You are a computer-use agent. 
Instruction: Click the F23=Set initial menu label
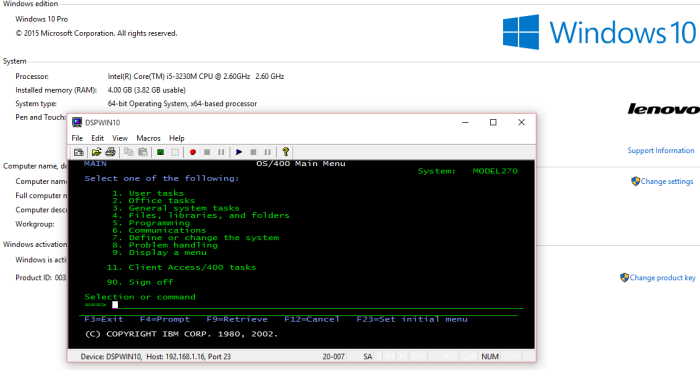pos(412,319)
